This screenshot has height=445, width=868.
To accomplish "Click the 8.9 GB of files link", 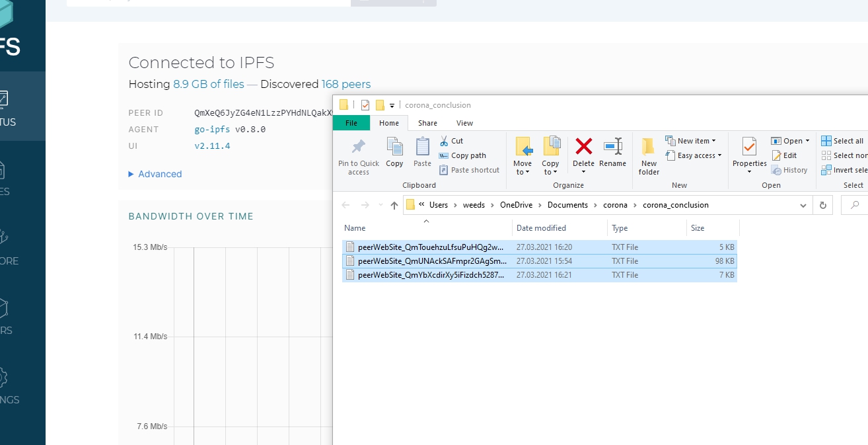I will coord(209,84).
